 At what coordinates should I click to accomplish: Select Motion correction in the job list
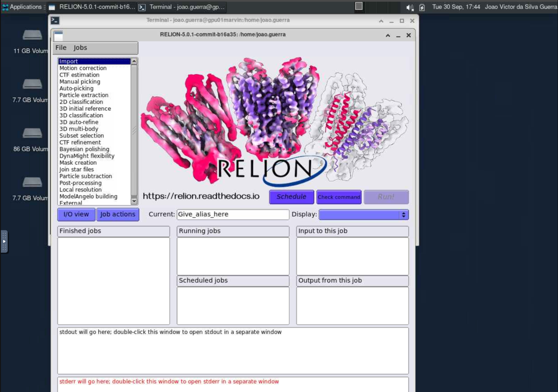click(x=83, y=68)
